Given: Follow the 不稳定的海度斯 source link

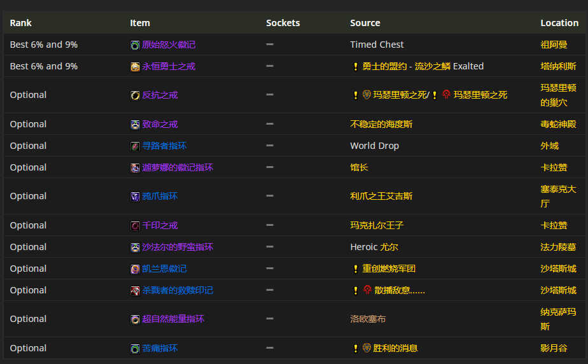Looking at the screenshot, I should pos(381,124).
